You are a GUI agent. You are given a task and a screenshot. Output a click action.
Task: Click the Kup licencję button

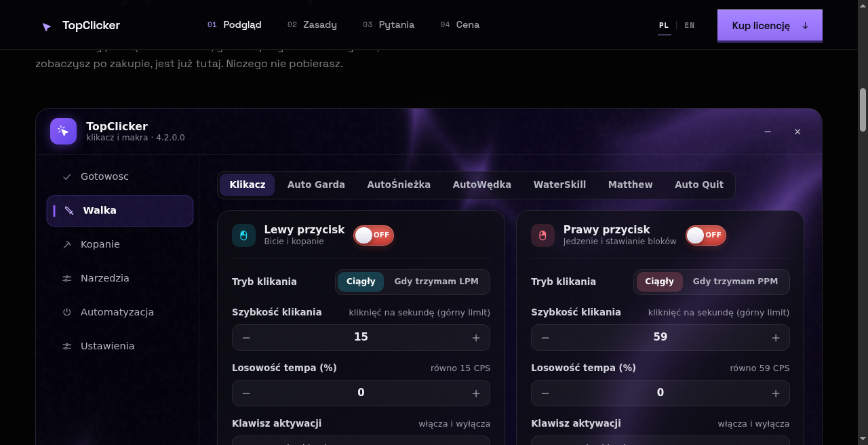tap(770, 26)
